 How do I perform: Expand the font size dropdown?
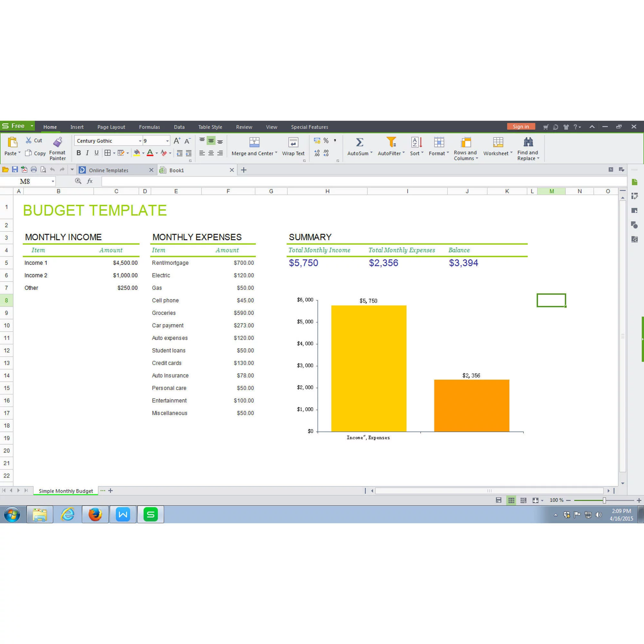coord(167,140)
